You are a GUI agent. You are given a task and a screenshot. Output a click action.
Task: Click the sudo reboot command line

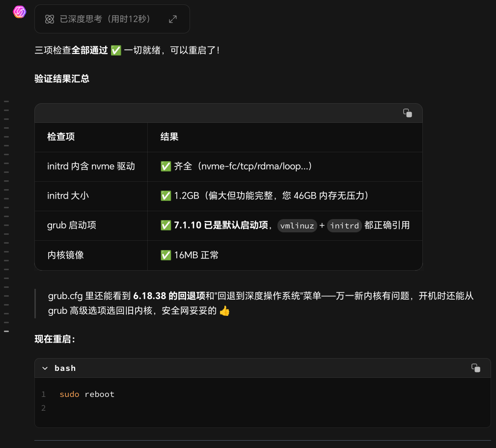tap(87, 394)
